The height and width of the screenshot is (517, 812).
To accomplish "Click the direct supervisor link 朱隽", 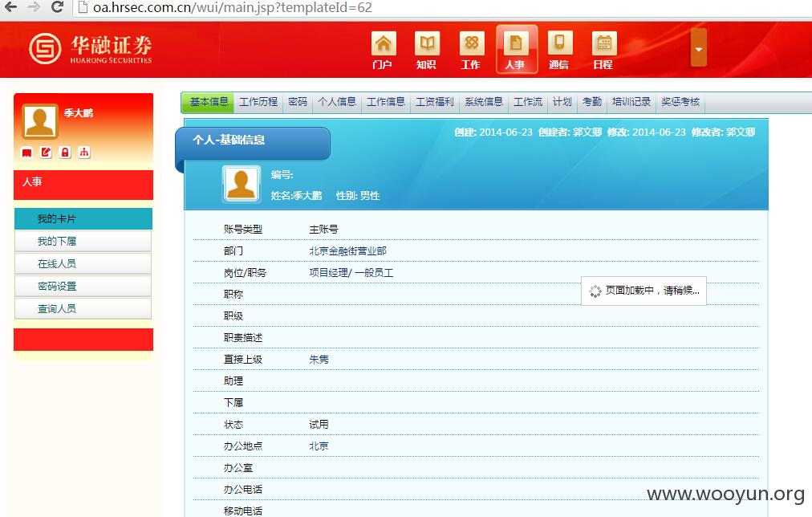I will 319,360.
